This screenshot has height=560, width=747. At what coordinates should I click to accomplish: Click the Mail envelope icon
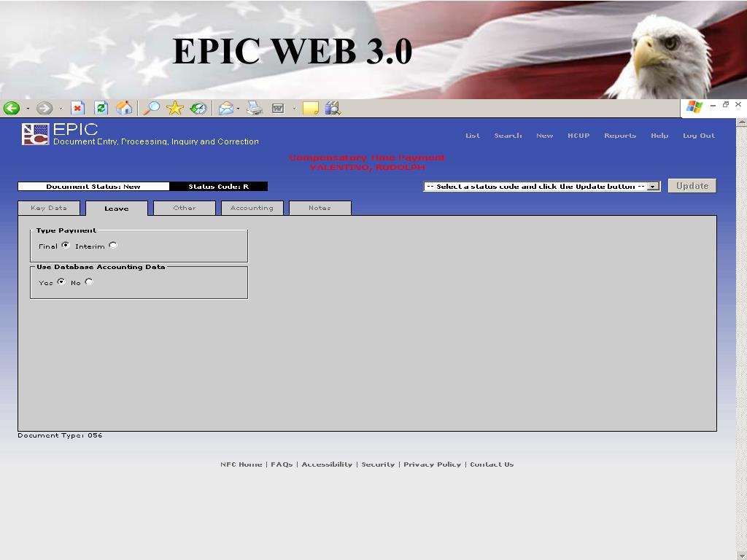pyautogui.click(x=226, y=109)
